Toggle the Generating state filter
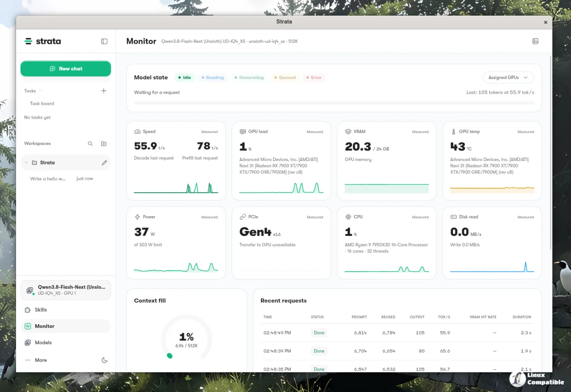Image resolution: width=571 pixels, height=392 pixels. pos(248,78)
